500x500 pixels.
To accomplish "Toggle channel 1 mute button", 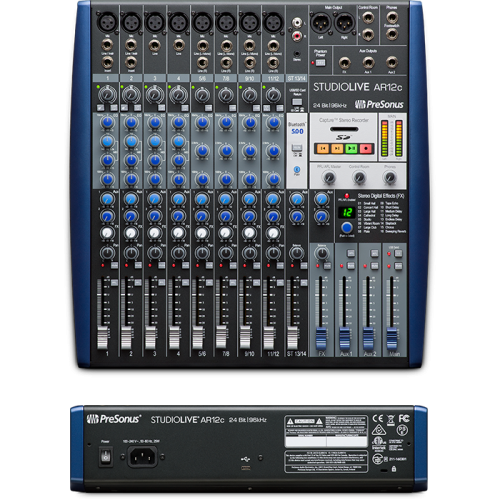I will [114, 265].
